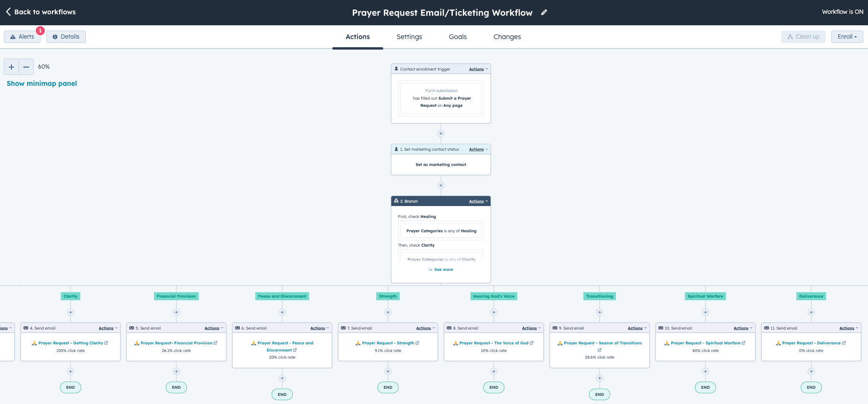Switch to the Changes tab
868x404 pixels.
pyautogui.click(x=507, y=37)
